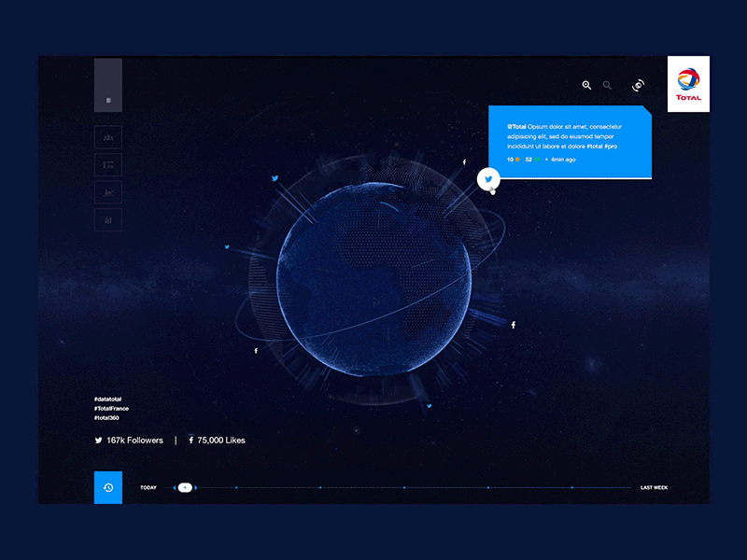This screenshot has width=747, height=560.
Task: Click the blue history icon at bottom left
Action: (x=108, y=487)
